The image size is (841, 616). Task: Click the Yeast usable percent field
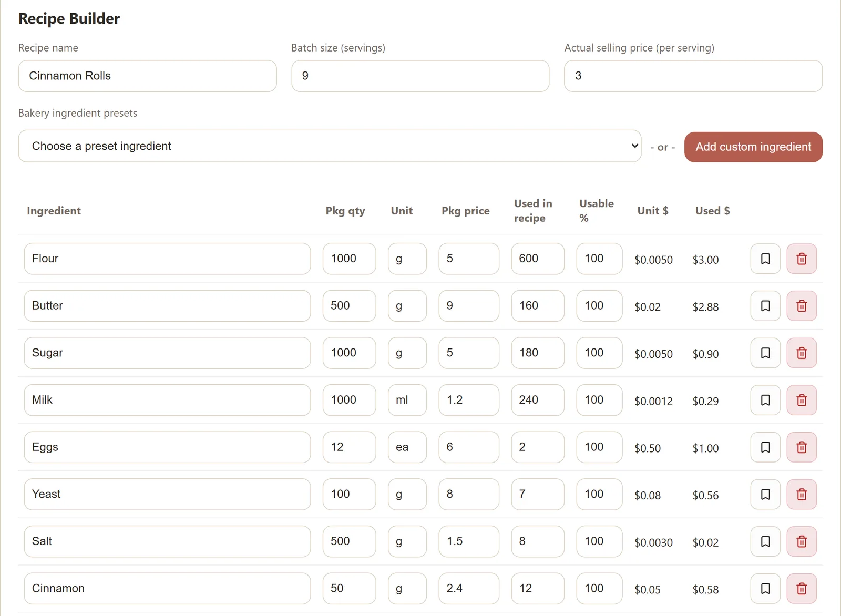[x=600, y=494]
